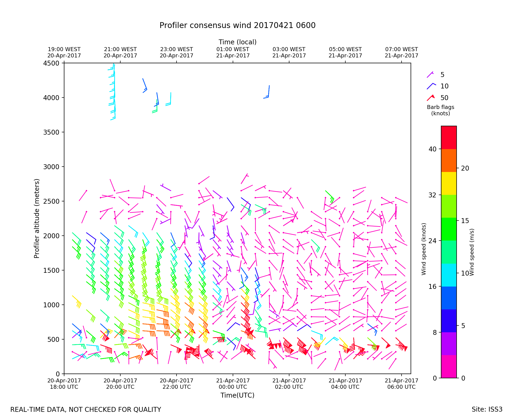Viewport: 513px width, 420px height.
Task: Click the 'Wind speed (knots)' colorbar label
Action: (x=423, y=249)
